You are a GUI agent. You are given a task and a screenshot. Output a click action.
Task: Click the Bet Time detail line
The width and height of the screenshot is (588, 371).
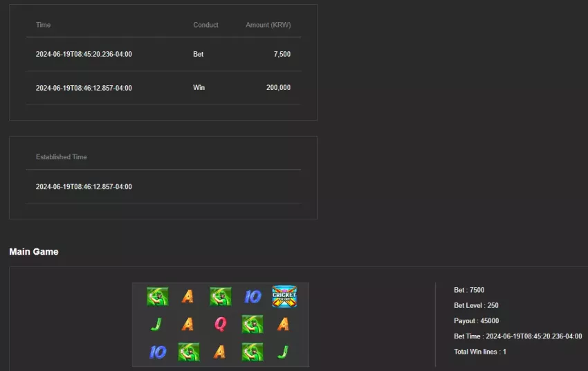(518, 336)
